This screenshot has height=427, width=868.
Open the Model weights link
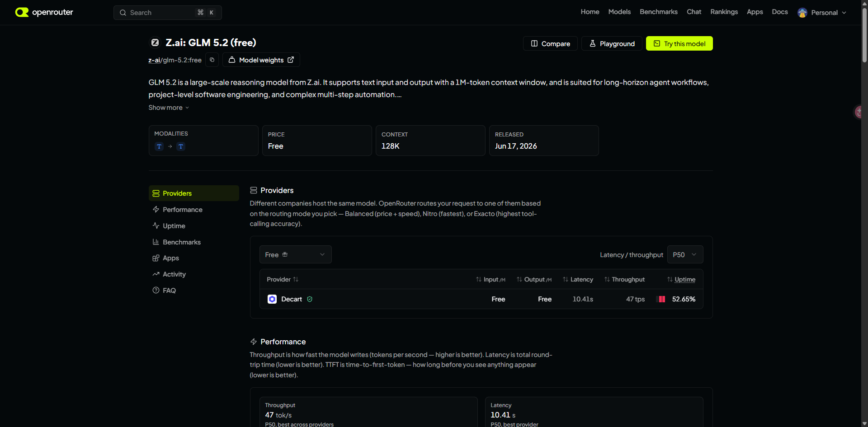(x=261, y=60)
